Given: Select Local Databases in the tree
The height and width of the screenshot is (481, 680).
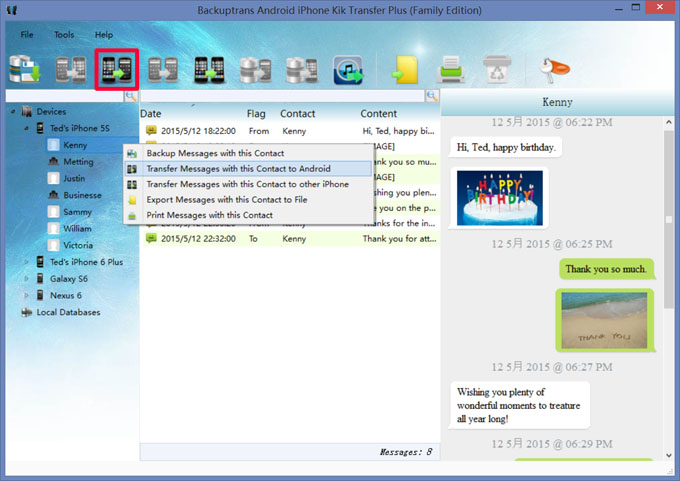Looking at the screenshot, I should [x=68, y=312].
